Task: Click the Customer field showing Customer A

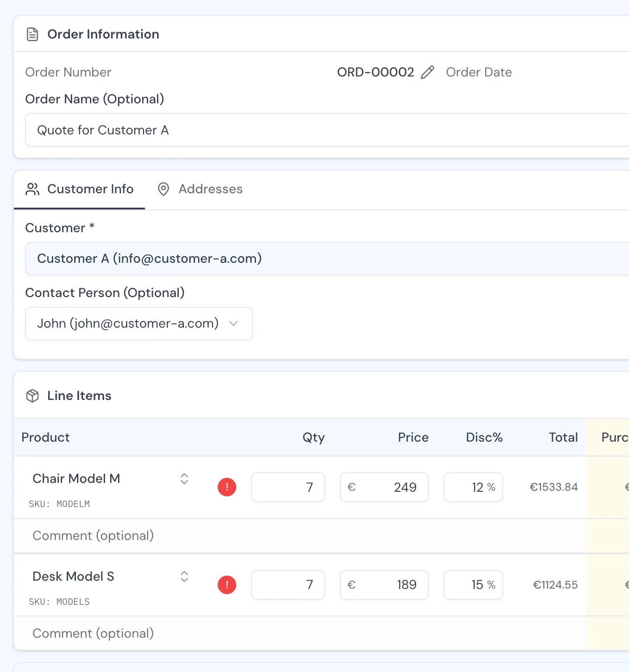Action: click(x=327, y=259)
